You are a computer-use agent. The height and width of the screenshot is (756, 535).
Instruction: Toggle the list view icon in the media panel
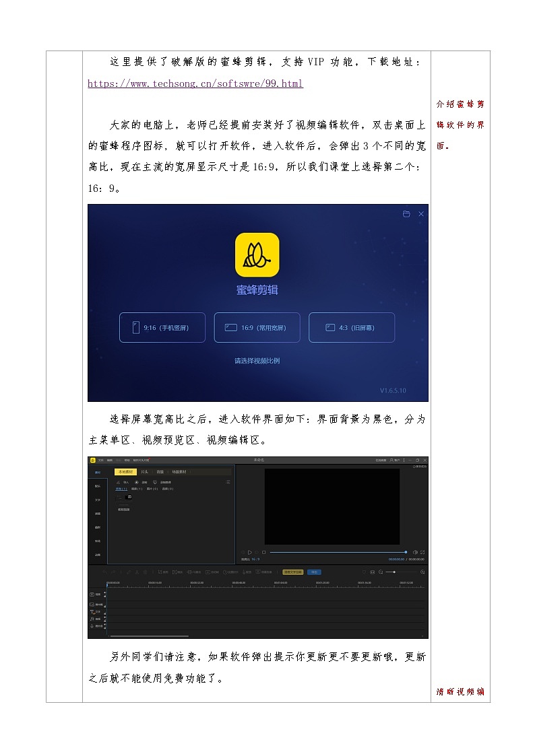tap(228, 482)
